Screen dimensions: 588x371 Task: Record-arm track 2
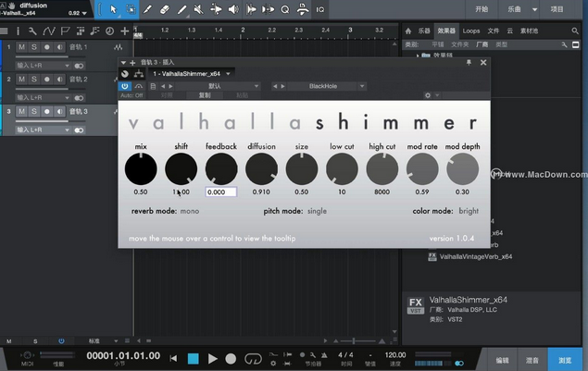[47, 79]
